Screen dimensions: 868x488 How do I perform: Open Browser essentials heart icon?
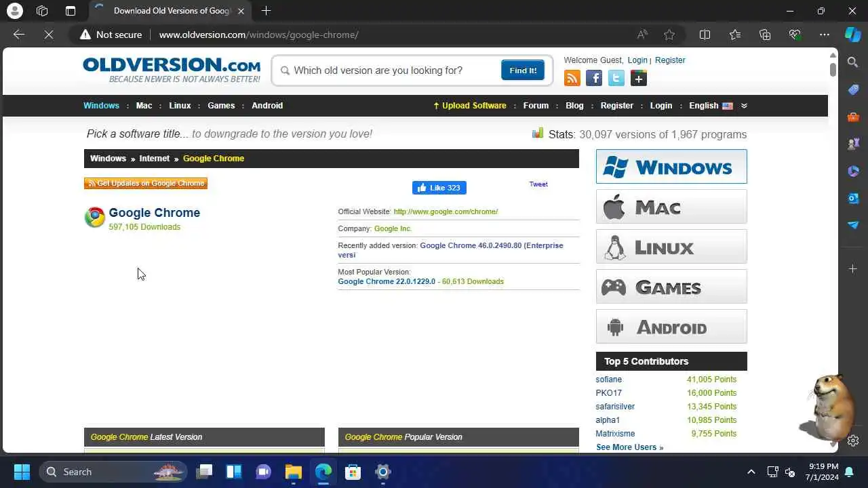(x=795, y=35)
